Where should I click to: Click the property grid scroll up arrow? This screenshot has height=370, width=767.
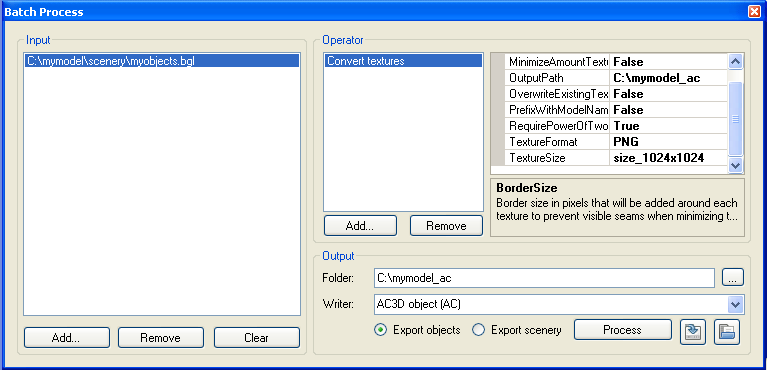pyautogui.click(x=735, y=62)
